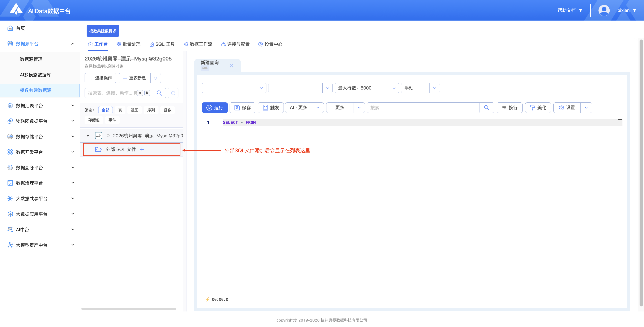Screen dimensions: 644x327
Task: Click the editor toolbar search magnifier icon
Action: click(487, 108)
